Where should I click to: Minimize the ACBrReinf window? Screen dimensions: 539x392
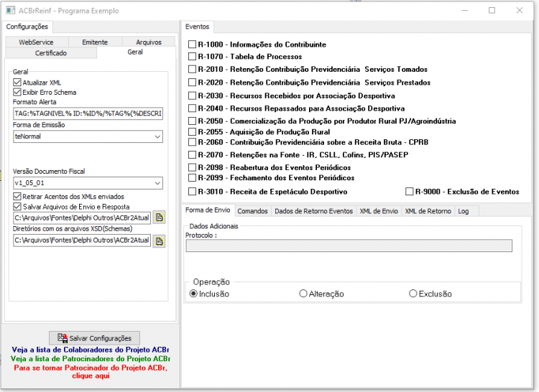465,11
